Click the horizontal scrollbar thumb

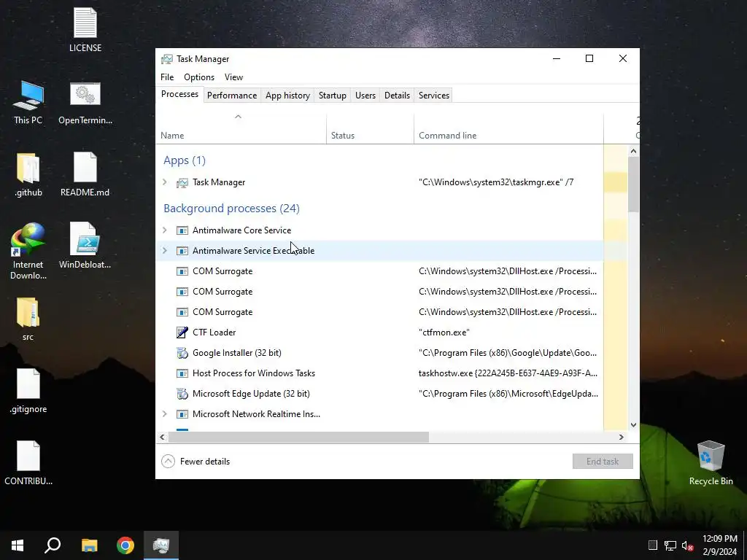tap(298, 437)
